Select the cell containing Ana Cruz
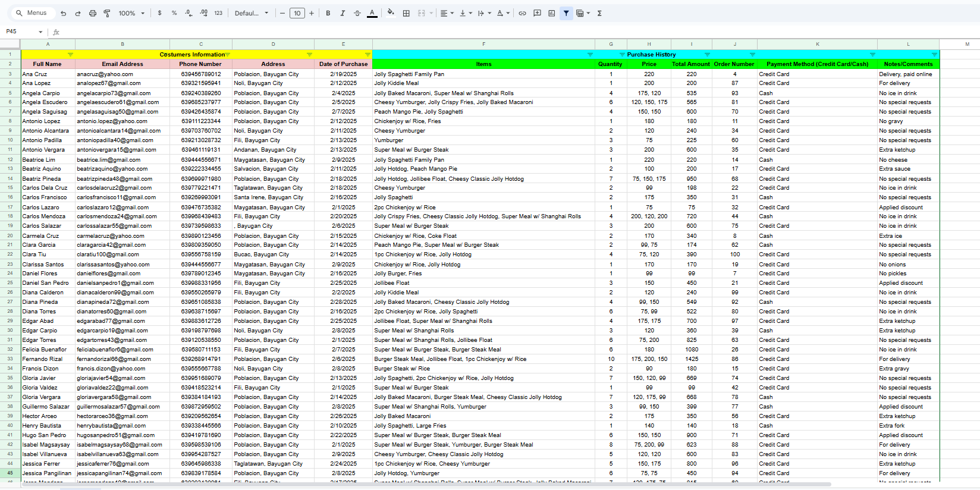The width and height of the screenshot is (980, 490). (48, 74)
